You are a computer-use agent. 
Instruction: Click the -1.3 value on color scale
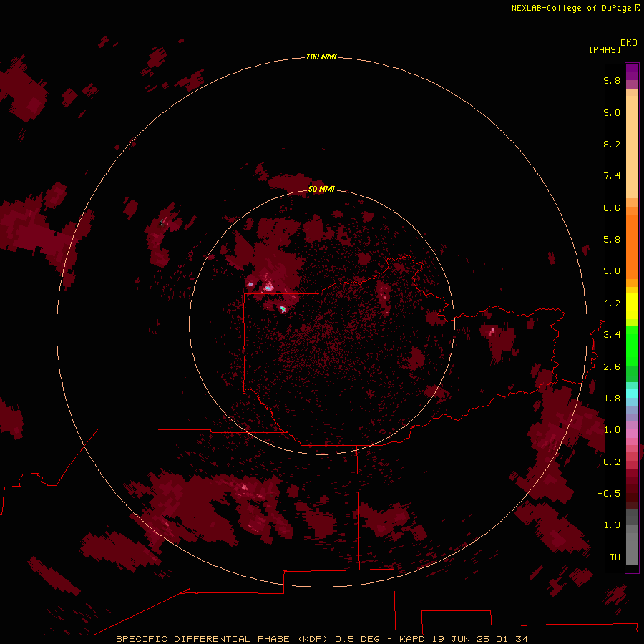pyautogui.click(x=609, y=525)
